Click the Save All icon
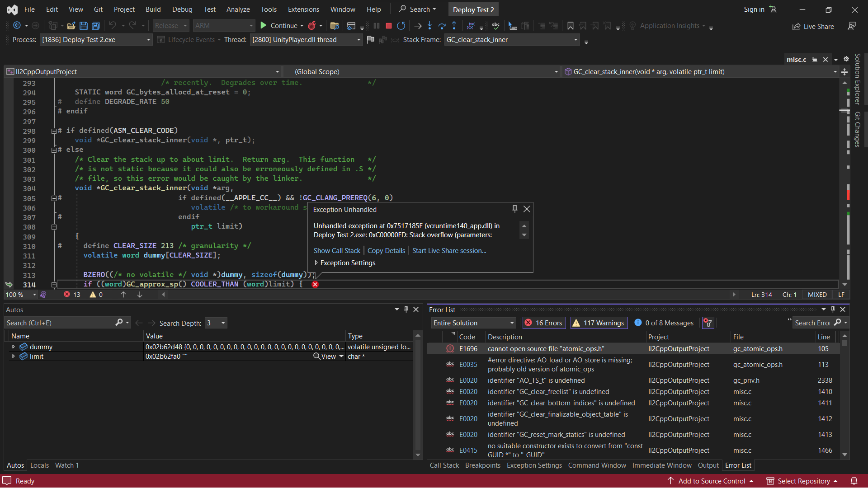The image size is (868, 488). (96, 26)
